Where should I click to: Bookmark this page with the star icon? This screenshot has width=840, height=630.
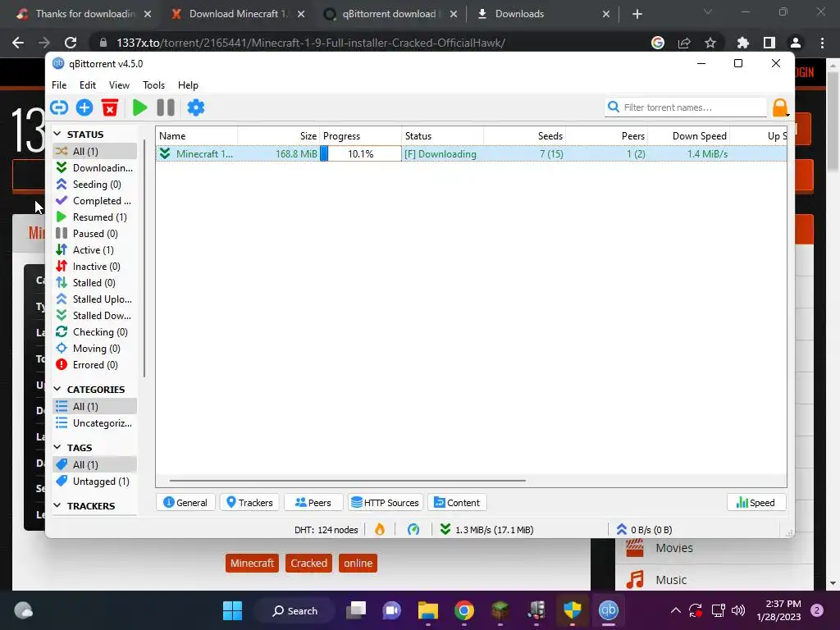point(710,43)
